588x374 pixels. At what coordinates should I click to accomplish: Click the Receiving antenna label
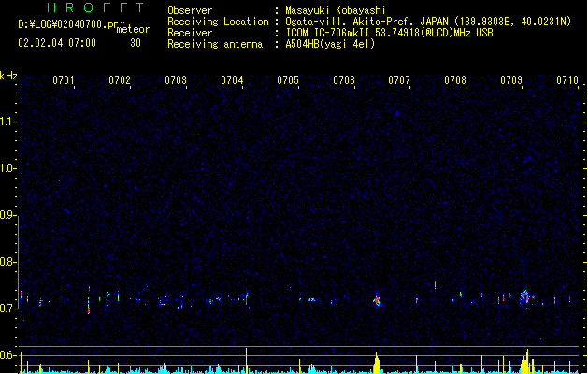pos(215,44)
